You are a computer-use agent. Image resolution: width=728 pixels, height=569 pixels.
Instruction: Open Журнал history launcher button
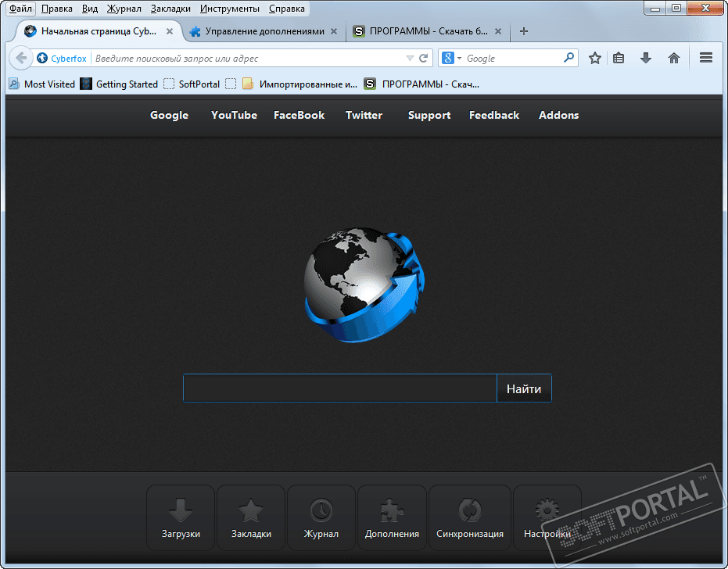pyautogui.click(x=321, y=517)
